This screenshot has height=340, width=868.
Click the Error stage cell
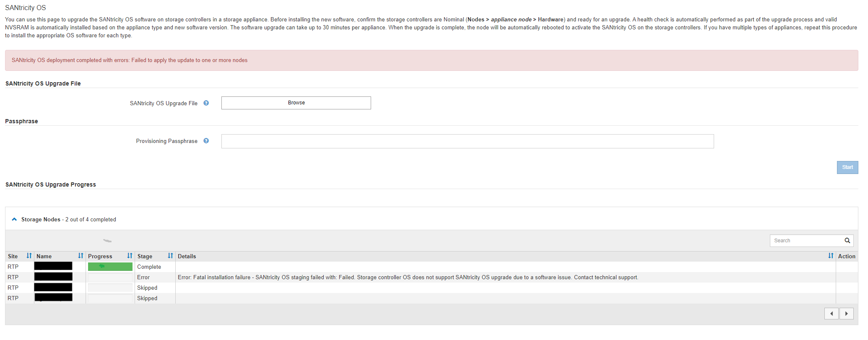[143, 278]
